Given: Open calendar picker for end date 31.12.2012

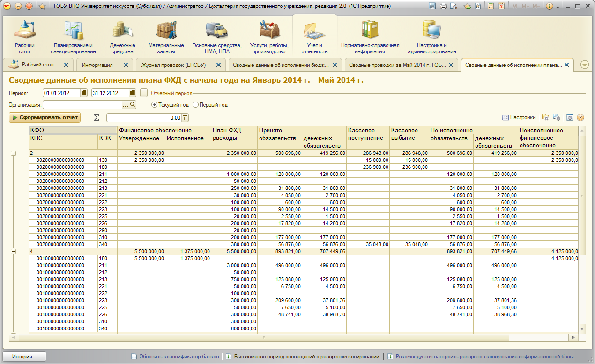Looking at the screenshot, I should 133,93.
